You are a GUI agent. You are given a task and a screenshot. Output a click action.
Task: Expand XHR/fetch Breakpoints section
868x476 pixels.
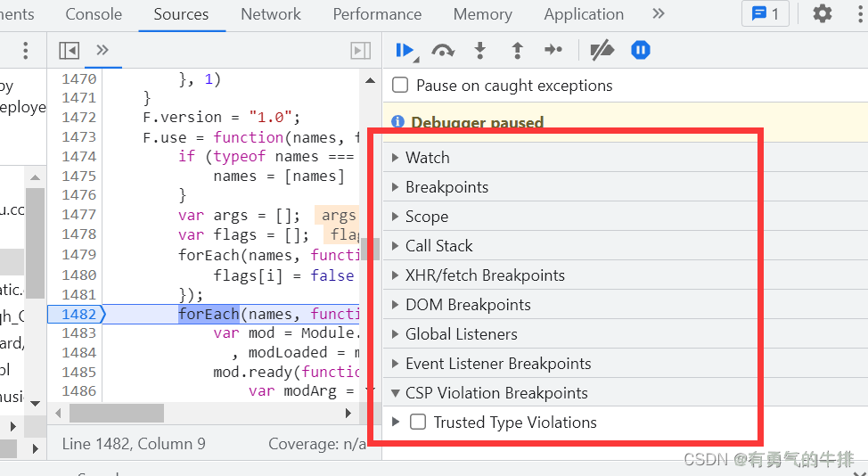click(484, 275)
